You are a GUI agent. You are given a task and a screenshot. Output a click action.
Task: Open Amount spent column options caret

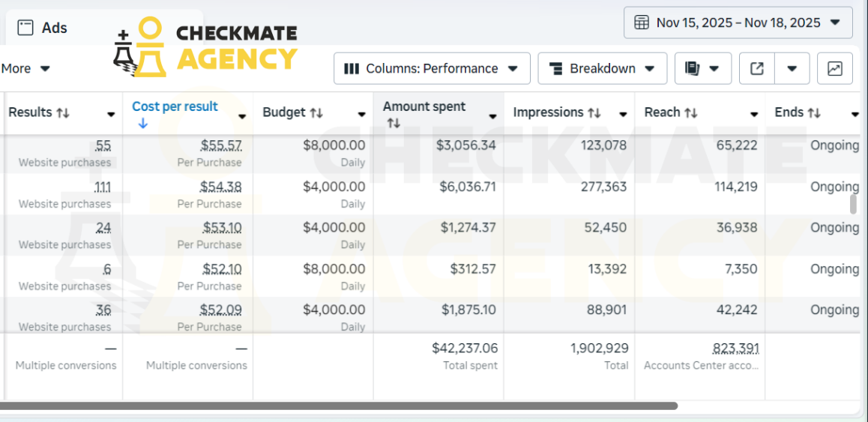tap(492, 115)
